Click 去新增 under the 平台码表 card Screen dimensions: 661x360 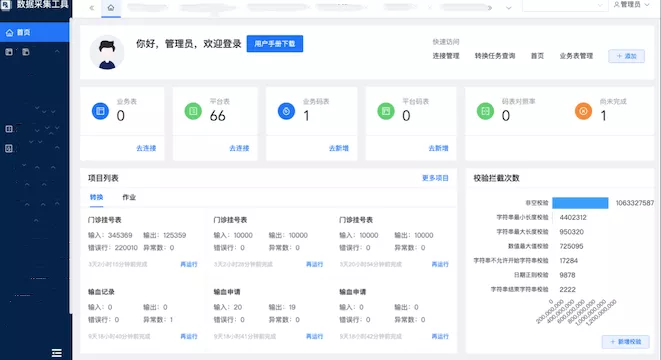(x=438, y=148)
